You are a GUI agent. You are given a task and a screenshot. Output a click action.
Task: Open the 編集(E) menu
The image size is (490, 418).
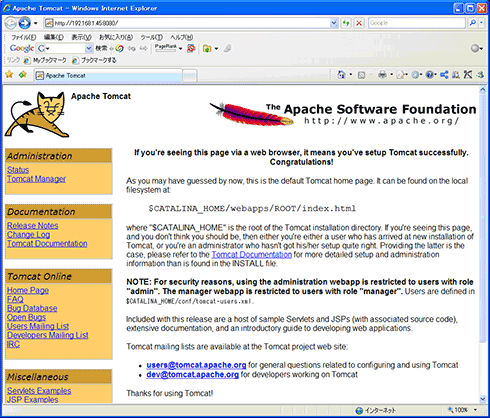54,37
